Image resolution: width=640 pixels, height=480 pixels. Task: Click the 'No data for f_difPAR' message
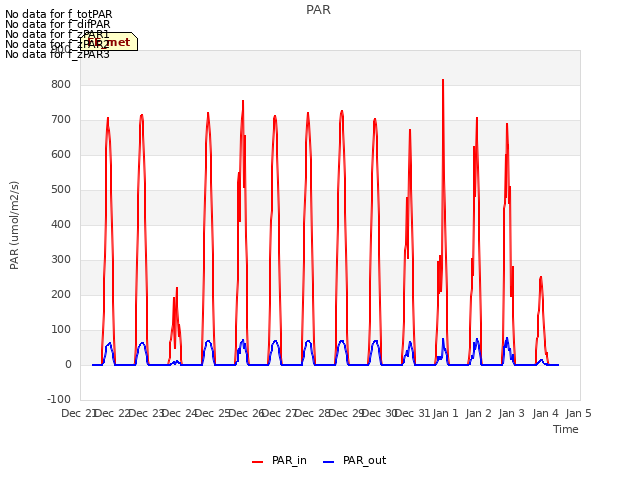(x=58, y=24)
